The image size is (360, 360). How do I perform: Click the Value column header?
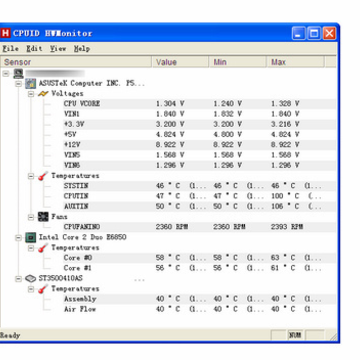click(x=180, y=62)
